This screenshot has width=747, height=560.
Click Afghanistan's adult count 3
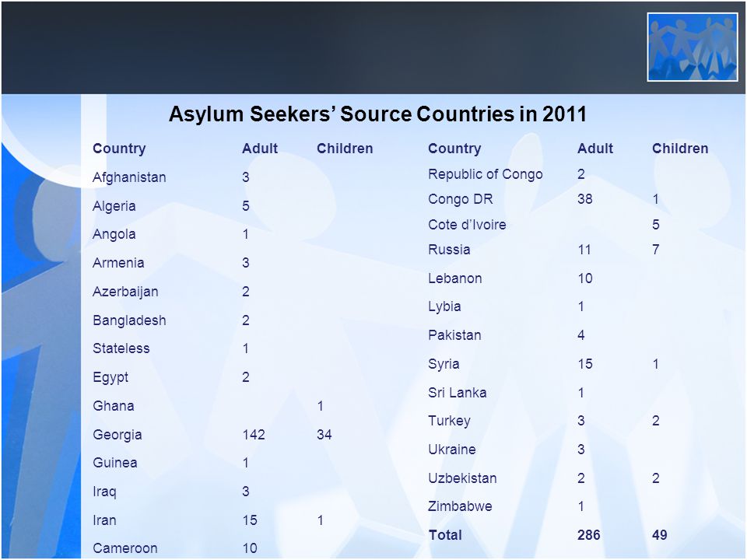(246, 177)
